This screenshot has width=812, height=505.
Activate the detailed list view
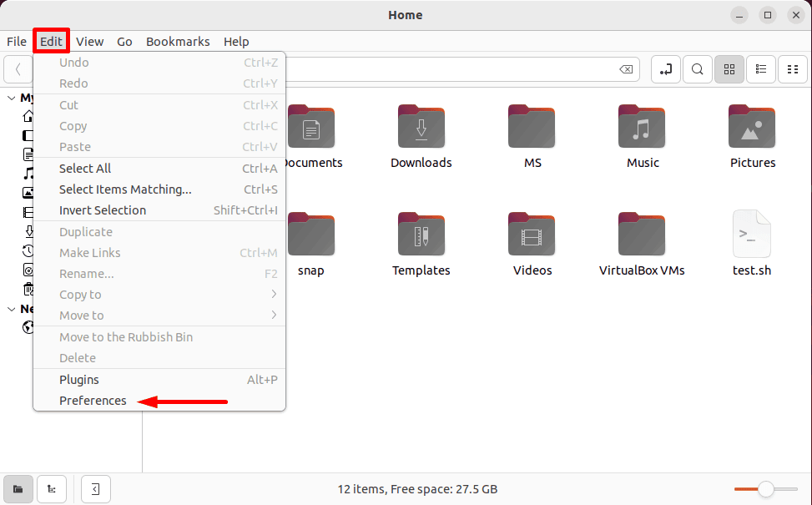click(x=760, y=69)
